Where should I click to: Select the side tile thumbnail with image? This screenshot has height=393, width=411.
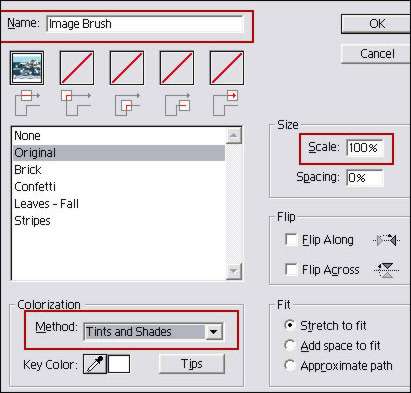tap(27, 68)
